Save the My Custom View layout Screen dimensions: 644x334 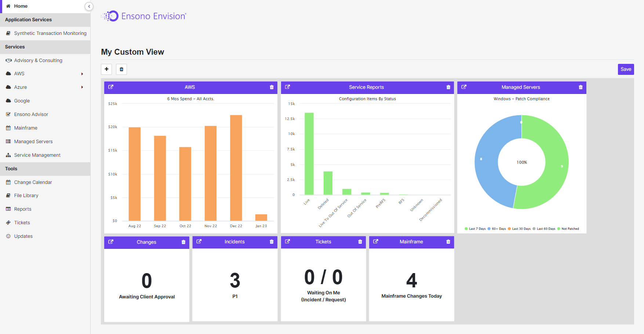[x=626, y=69]
